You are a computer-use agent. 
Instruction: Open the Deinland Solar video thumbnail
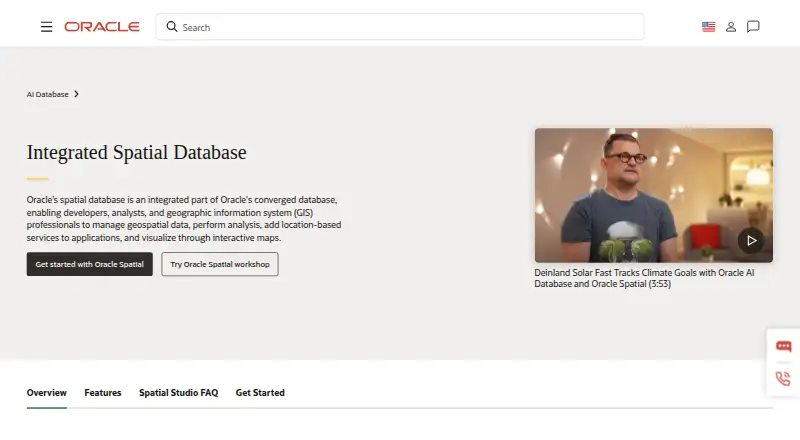click(654, 195)
